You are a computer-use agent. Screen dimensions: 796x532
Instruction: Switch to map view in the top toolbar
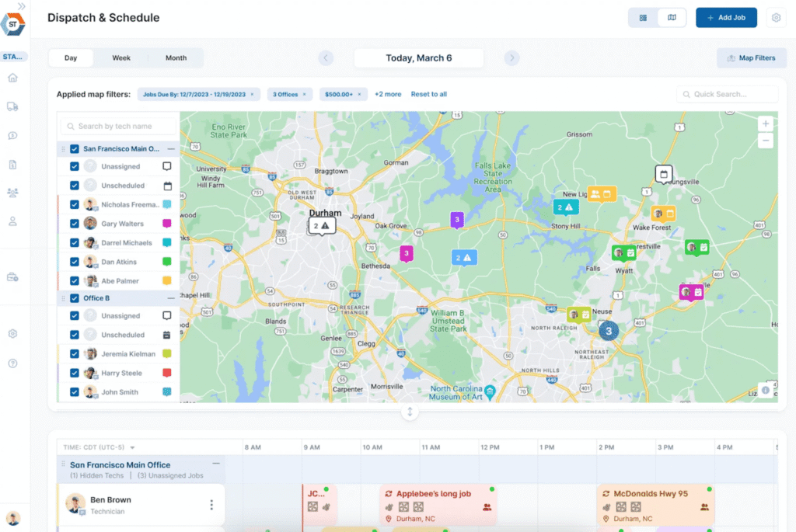coord(672,16)
